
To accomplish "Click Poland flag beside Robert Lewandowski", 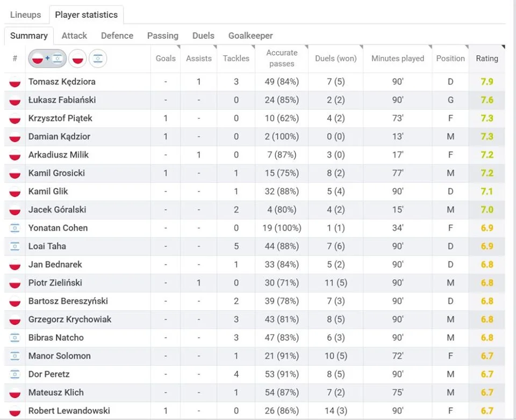I will tap(15, 411).
